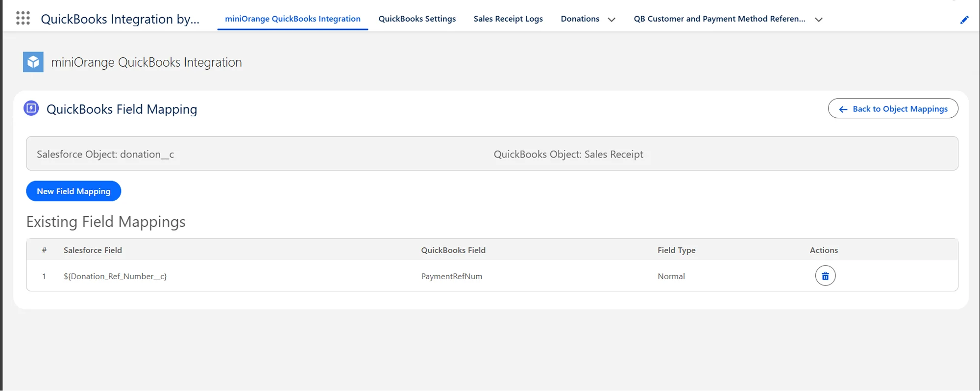
Task: Delete the PaymentRefNum mapping with trash icon
Action: 825,276
